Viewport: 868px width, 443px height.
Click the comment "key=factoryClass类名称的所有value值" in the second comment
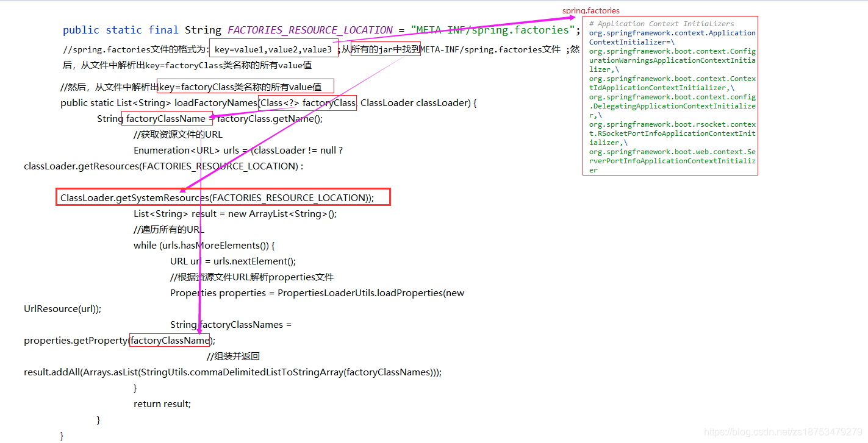pos(240,87)
